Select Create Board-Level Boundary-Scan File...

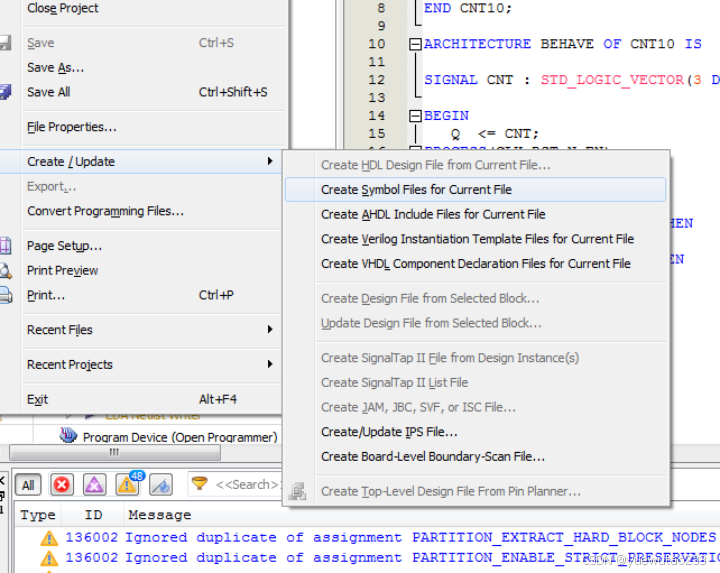(x=433, y=457)
